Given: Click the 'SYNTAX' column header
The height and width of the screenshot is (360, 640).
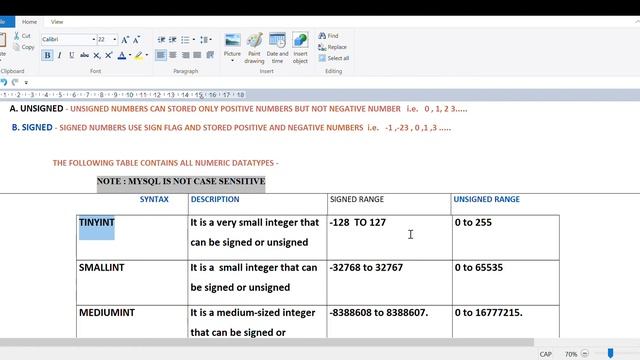Looking at the screenshot, I should [154, 199].
